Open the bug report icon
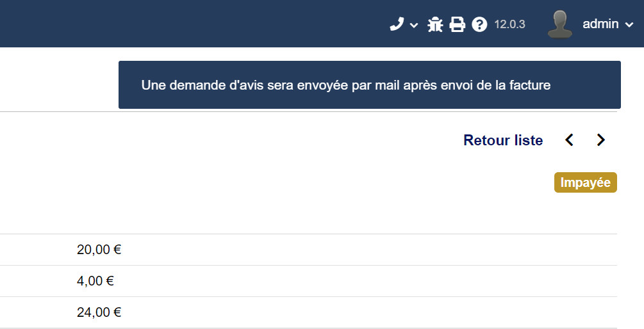Viewport: 644px width, 329px height. [x=435, y=24]
